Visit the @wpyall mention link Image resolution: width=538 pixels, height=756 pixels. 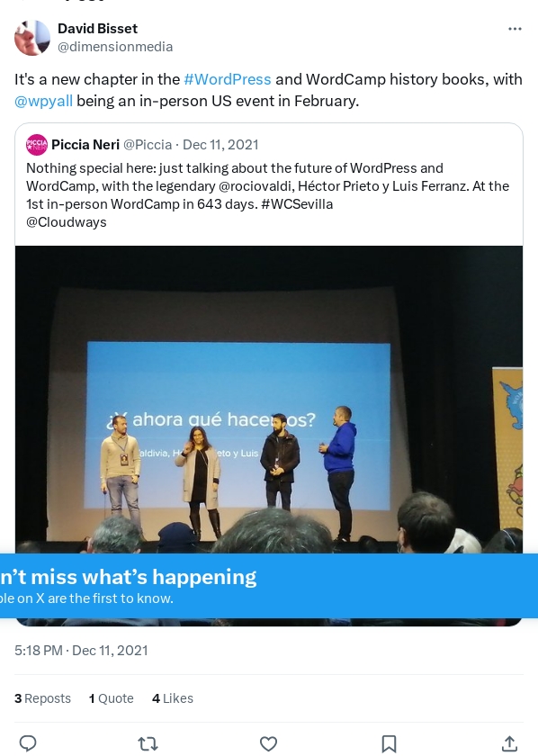click(x=43, y=101)
